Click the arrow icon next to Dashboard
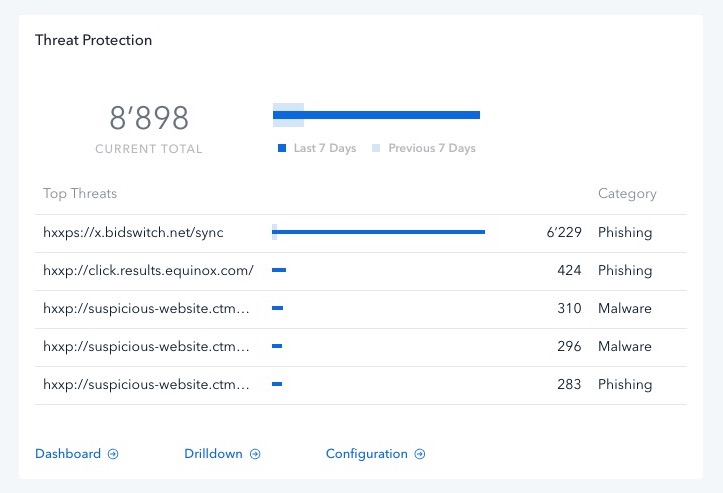The image size is (723, 493). pos(113,454)
